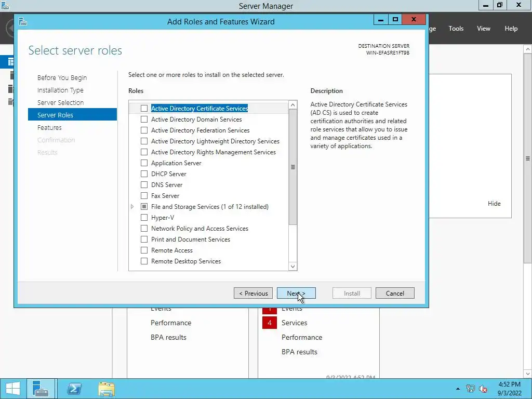Open Services under red events tile

point(294,323)
